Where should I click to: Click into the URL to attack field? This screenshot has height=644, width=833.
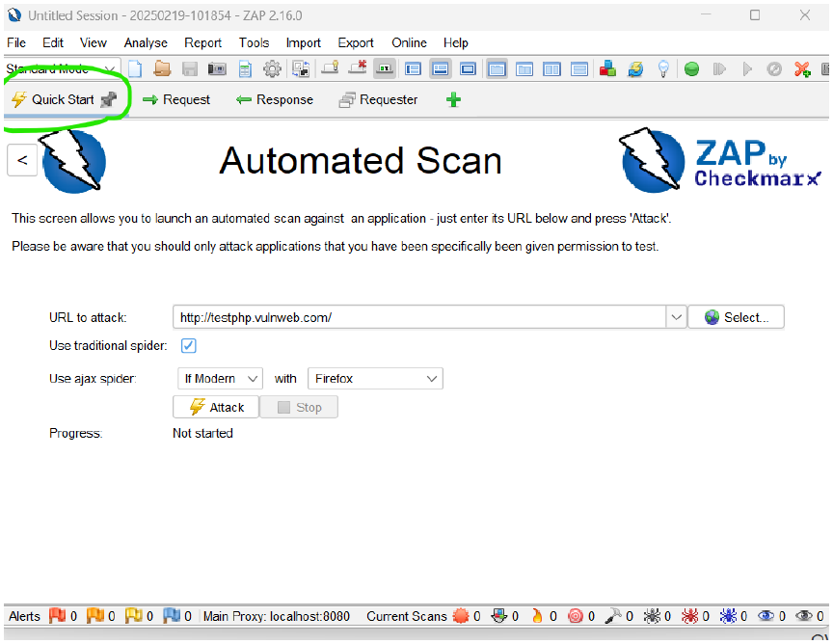[419, 317]
